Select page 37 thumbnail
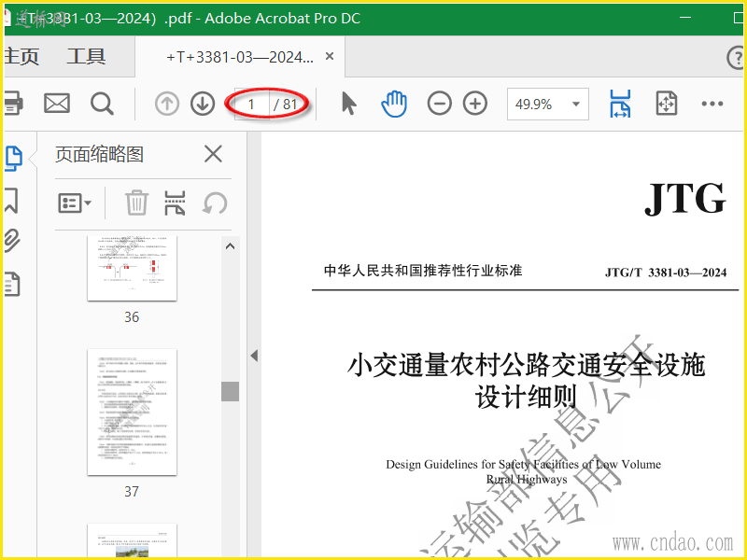This screenshot has height=560, width=747. (132, 413)
